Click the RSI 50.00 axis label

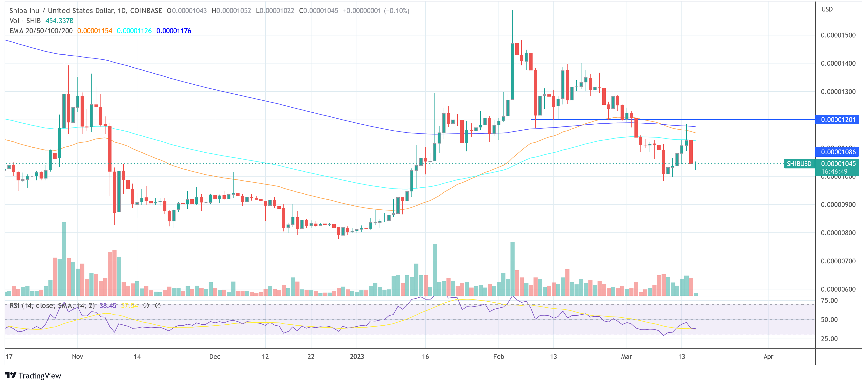coord(829,320)
